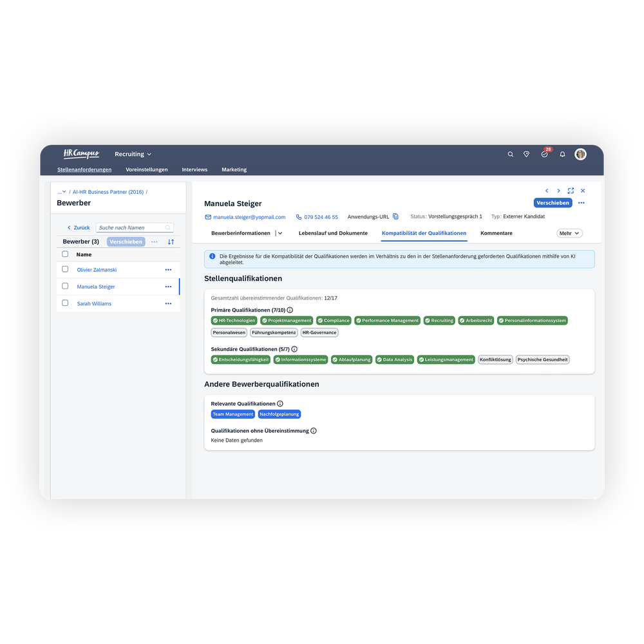The height and width of the screenshot is (644, 644).
Task: Click manuela.steiger@yopmail.com email link
Action: pyautogui.click(x=249, y=217)
